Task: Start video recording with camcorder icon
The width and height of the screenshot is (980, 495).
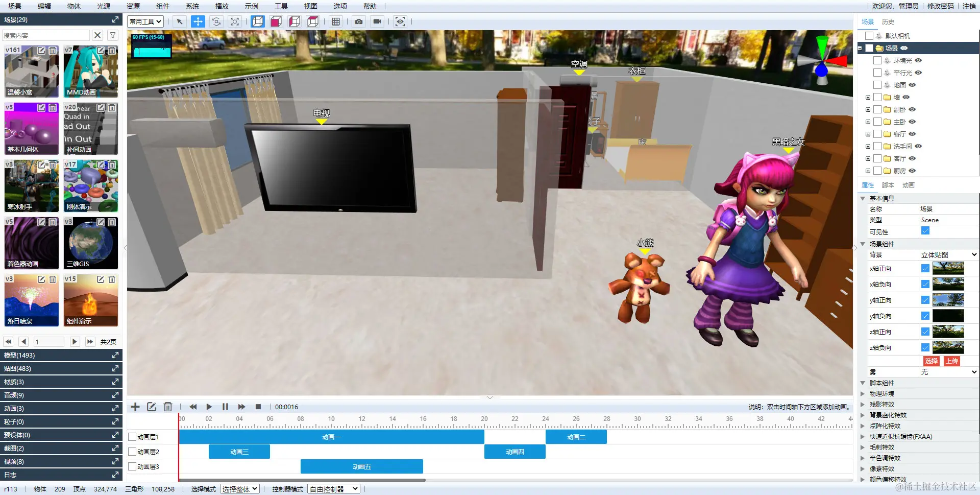Action: 377,21
